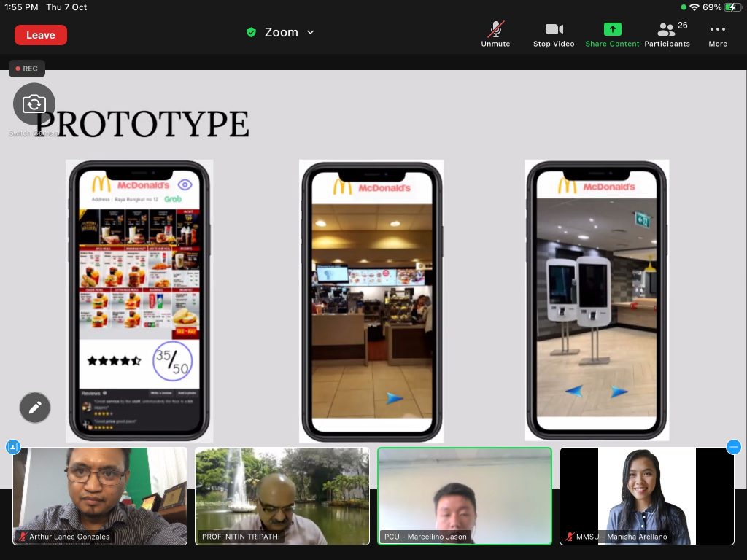Open the Participants list

667,34
